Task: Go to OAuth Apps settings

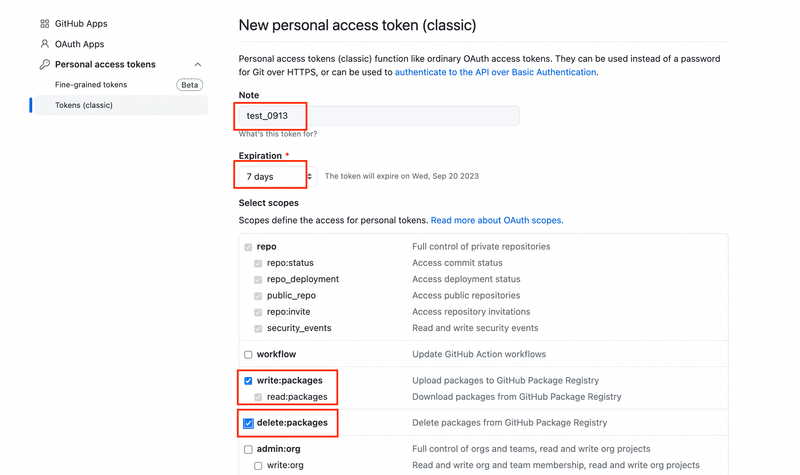Action: click(80, 44)
